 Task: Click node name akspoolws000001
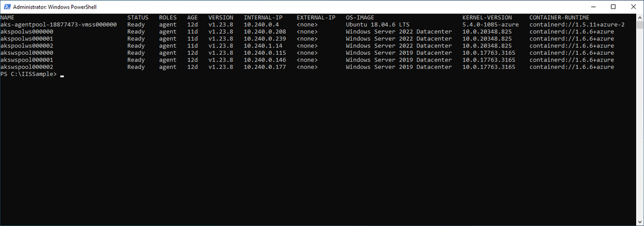(27, 38)
